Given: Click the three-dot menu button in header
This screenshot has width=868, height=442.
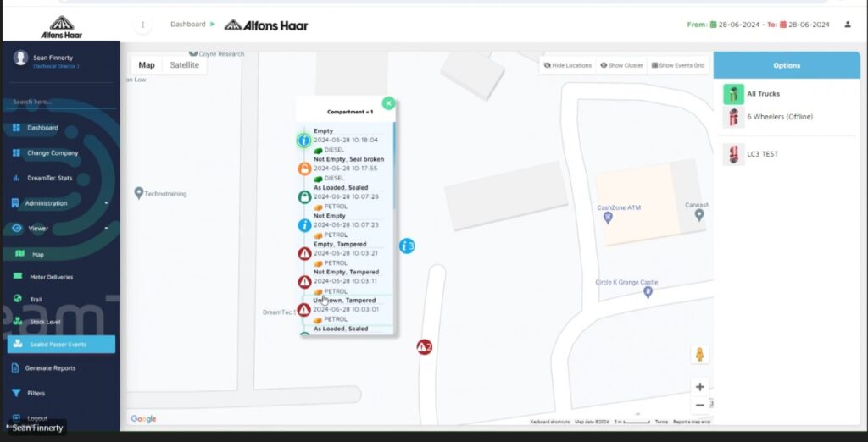Looking at the screenshot, I should tap(142, 25).
